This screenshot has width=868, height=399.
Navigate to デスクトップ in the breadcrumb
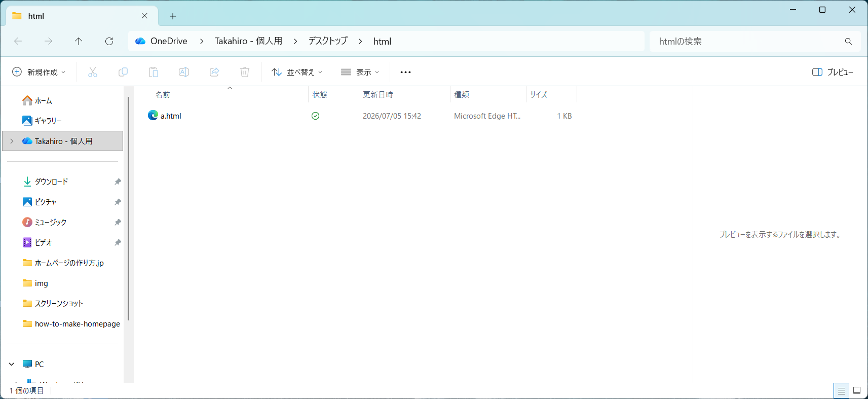click(x=328, y=41)
